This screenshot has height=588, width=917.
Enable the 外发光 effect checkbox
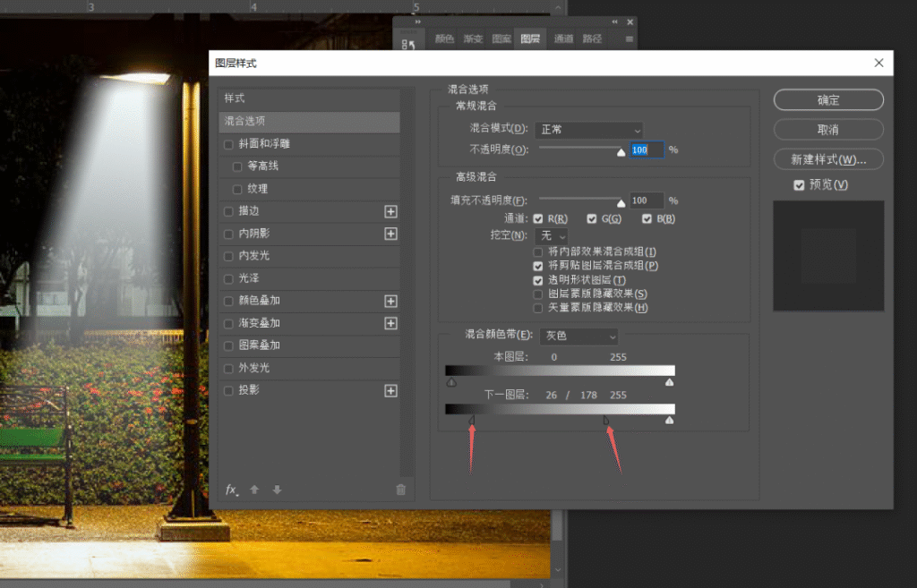tap(228, 369)
